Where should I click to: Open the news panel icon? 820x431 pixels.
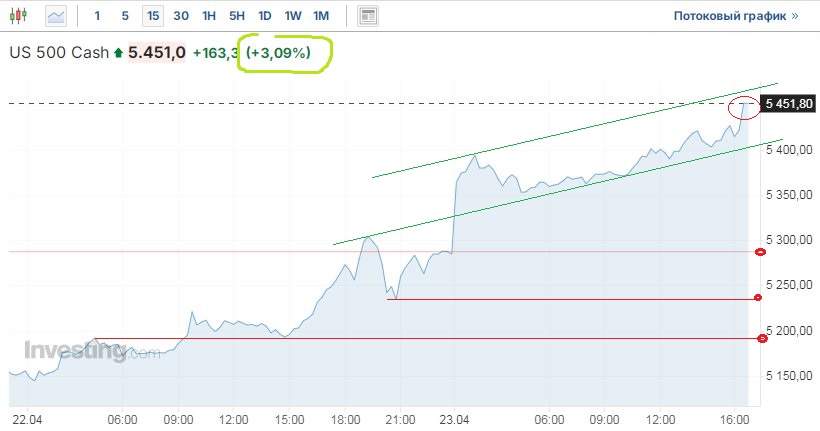369,16
